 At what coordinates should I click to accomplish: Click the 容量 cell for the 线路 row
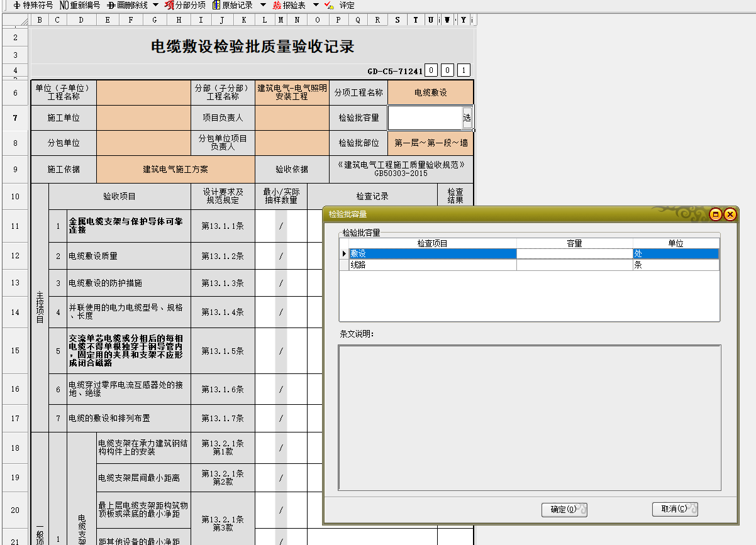574,265
